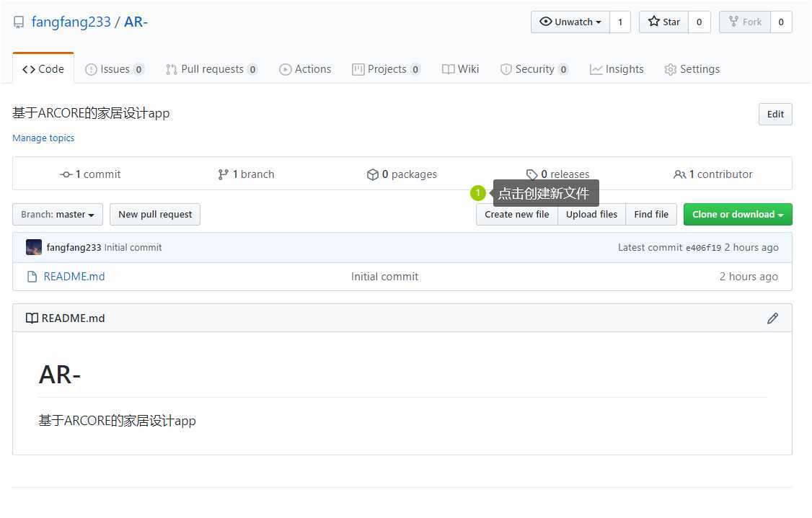
Task: Click New pull request button
Action: pos(155,214)
